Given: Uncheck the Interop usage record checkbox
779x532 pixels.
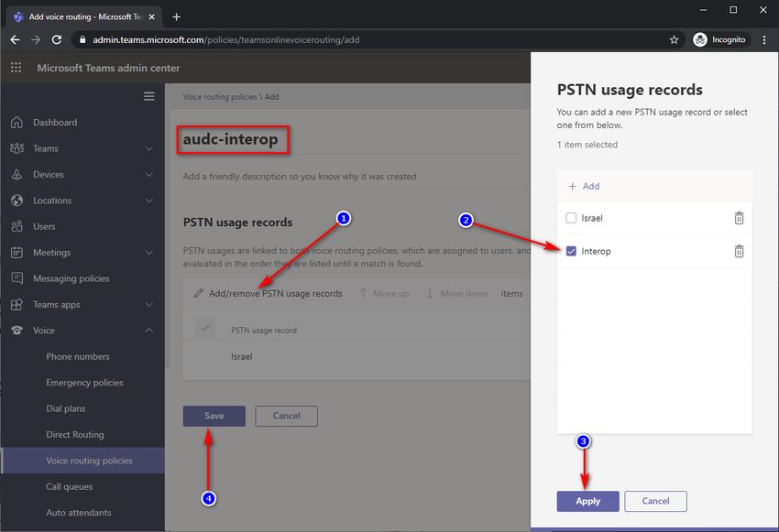Looking at the screenshot, I should (x=571, y=251).
